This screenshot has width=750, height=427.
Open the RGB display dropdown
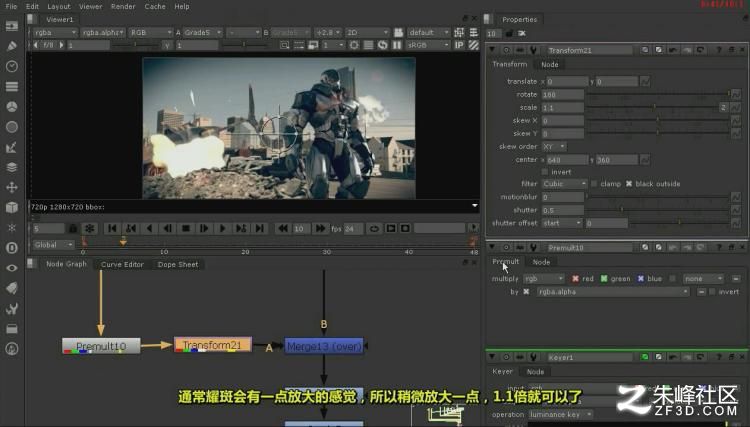pos(151,33)
